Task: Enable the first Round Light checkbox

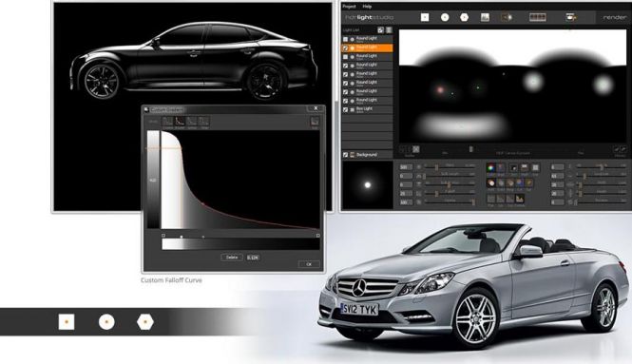Action: click(x=345, y=39)
